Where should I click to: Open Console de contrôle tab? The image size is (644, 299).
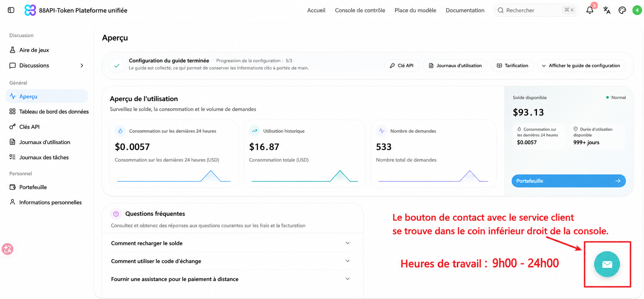360,10
